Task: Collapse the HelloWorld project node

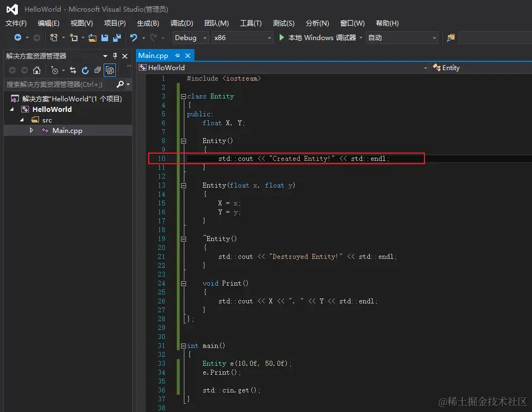Action: point(12,109)
